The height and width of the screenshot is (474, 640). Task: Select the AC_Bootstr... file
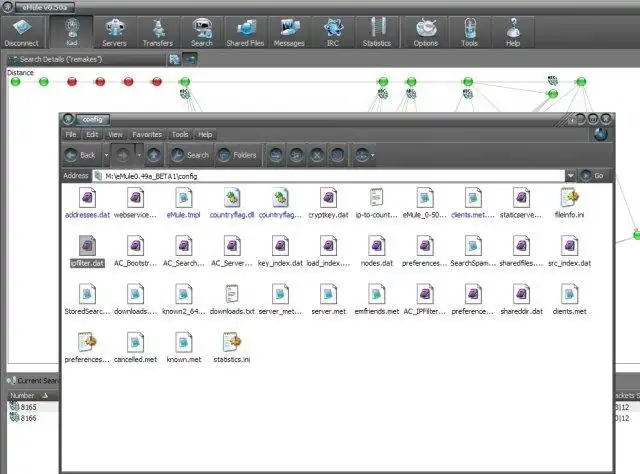click(136, 251)
